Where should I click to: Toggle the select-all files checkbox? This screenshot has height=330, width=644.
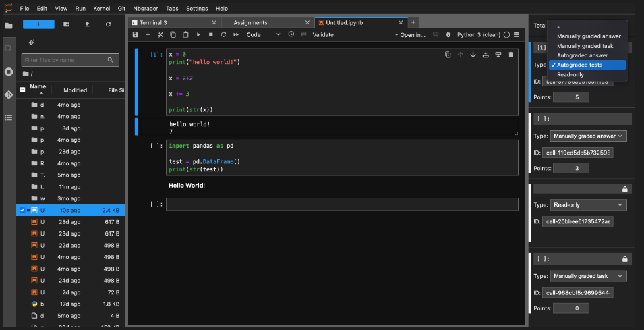(x=22, y=89)
